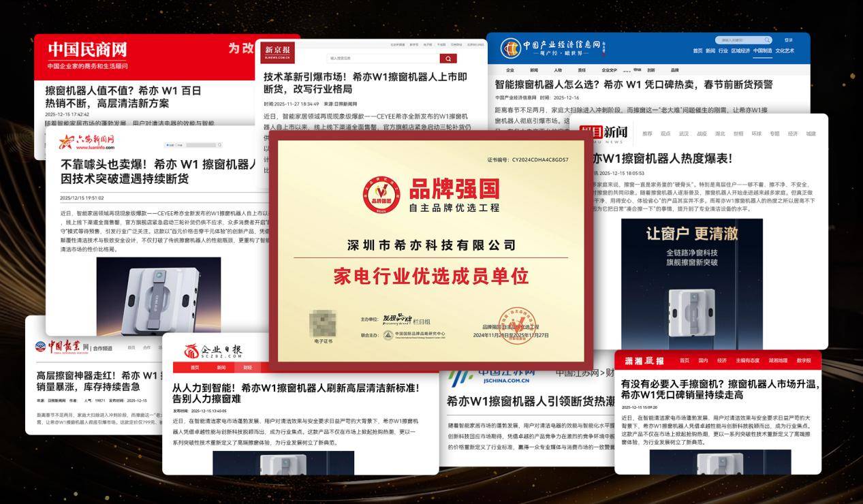863x504 pixels.
Task: Click the 中国产业经济信息网 globe logo
Action: (x=512, y=46)
